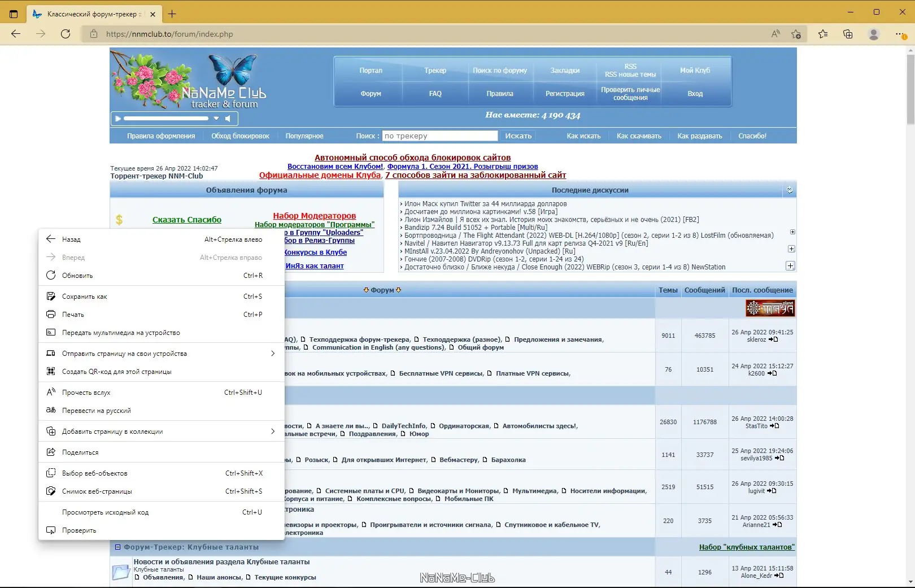Screen dimensions: 915x588
Task: Go to last post by sevilya1985 arrow
Action: [779, 458]
